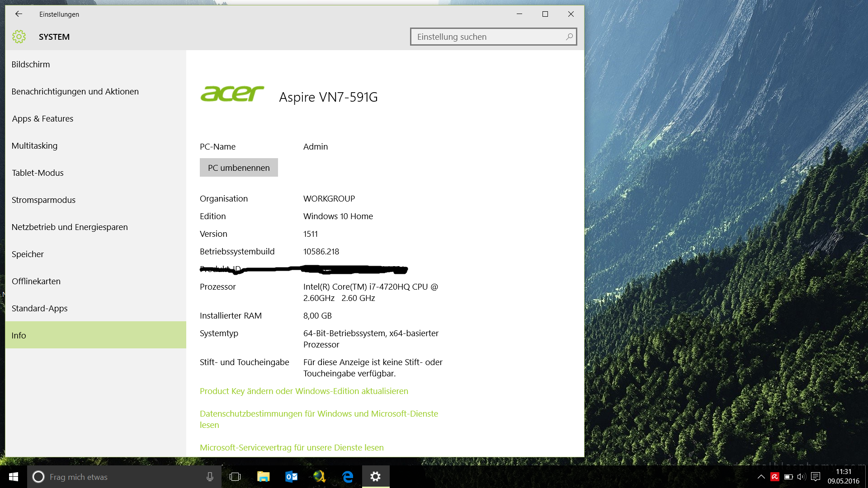The image size is (868, 488).
Task: Launch File Explorer from taskbar
Action: pyautogui.click(x=263, y=477)
